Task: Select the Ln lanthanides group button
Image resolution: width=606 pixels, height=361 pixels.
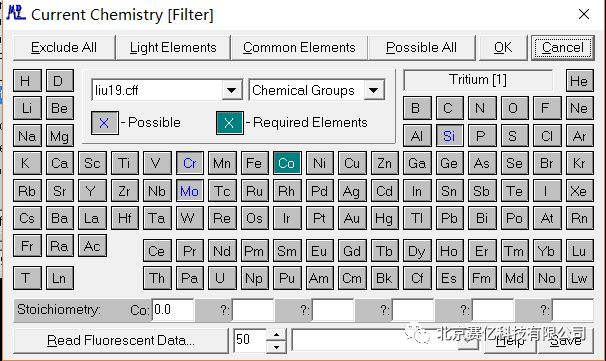Action: [59, 278]
